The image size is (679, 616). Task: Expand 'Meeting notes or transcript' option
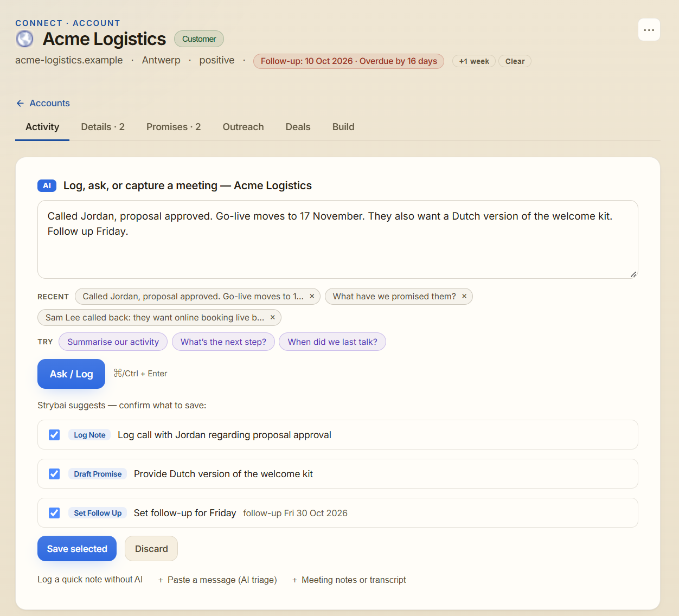click(349, 580)
